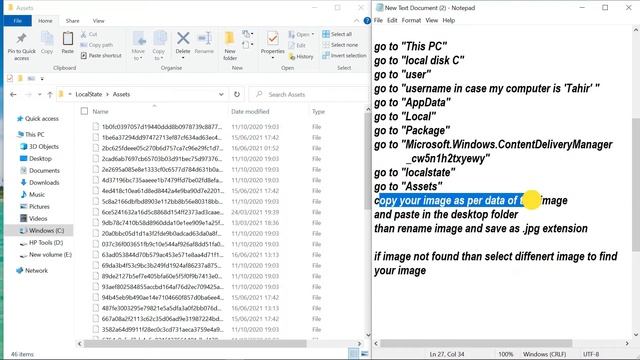The image size is (640, 360).
Task: Click the Copy to icon
Action: coord(159,39)
